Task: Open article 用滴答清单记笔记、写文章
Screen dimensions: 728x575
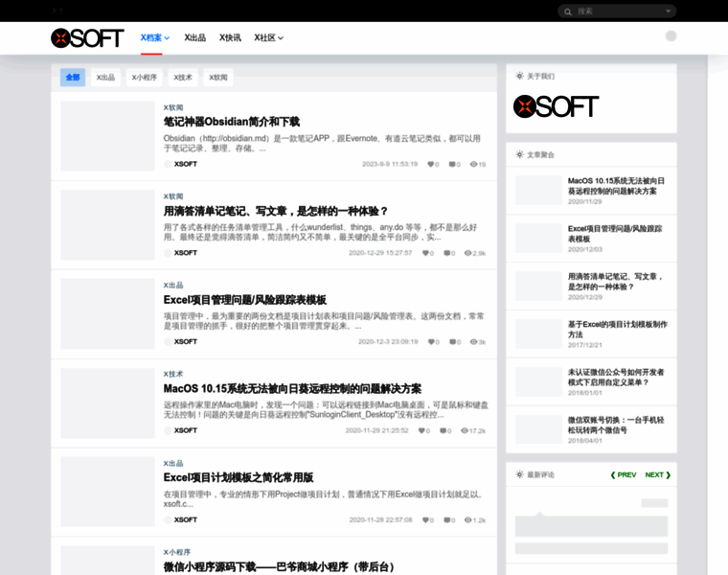Action: point(275,211)
